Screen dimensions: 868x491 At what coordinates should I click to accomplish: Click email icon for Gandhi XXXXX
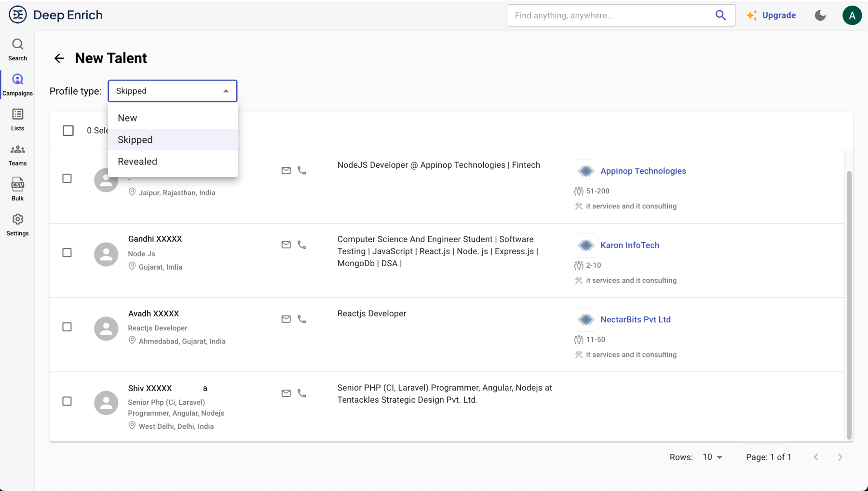point(286,245)
